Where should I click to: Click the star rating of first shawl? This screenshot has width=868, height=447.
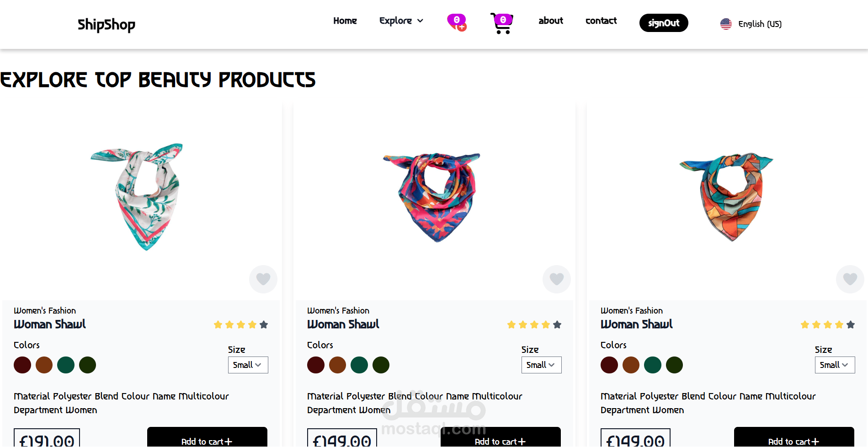pyautogui.click(x=241, y=325)
